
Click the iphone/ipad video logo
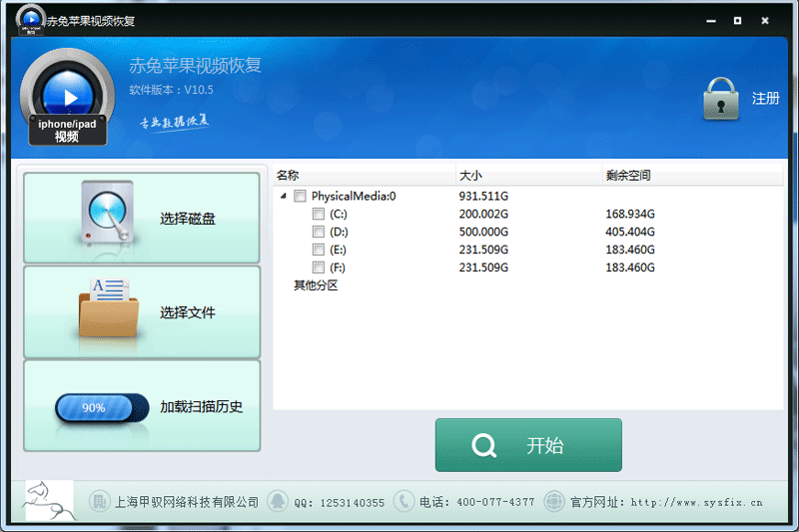coord(67,97)
